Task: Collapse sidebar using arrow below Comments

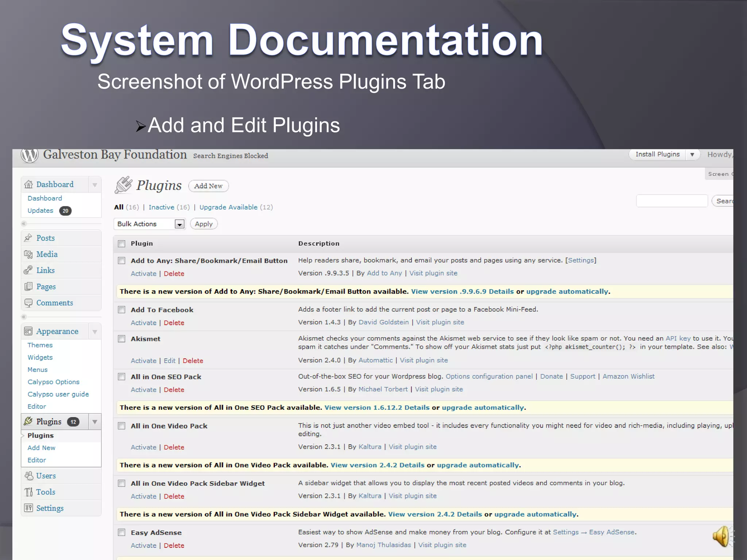Action: [x=24, y=317]
